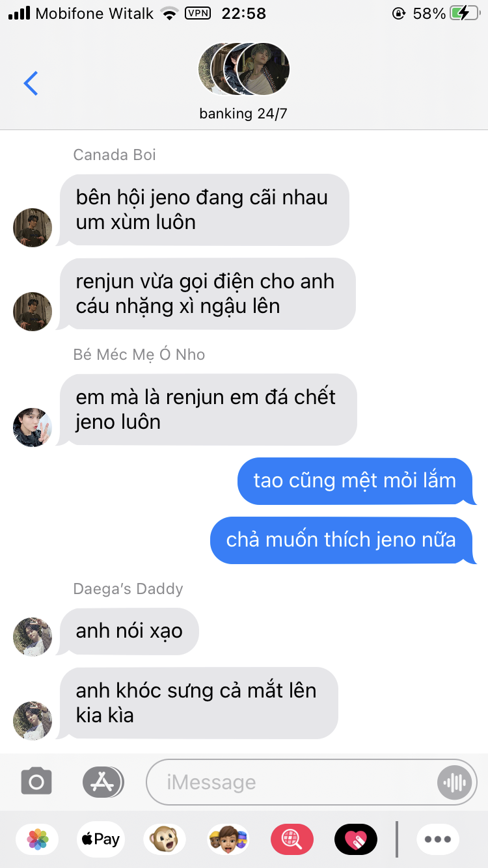Open the camera icon beside message field
488x868 pixels.
[x=36, y=781]
